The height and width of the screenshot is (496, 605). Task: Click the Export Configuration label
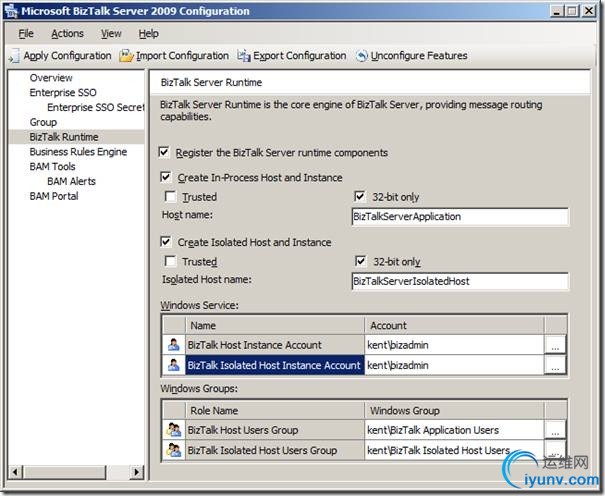pyautogui.click(x=300, y=56)
